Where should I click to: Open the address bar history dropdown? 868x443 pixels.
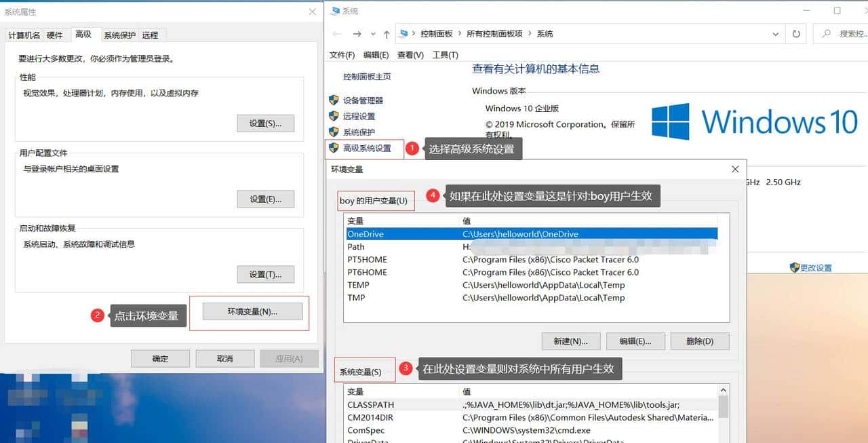(775, 33)
